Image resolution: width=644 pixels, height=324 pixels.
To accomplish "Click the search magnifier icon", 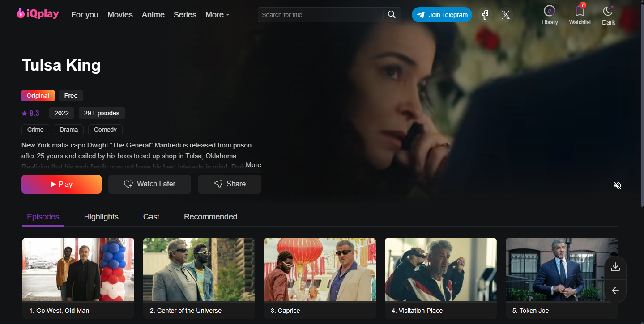I will (x=392, y=15).
